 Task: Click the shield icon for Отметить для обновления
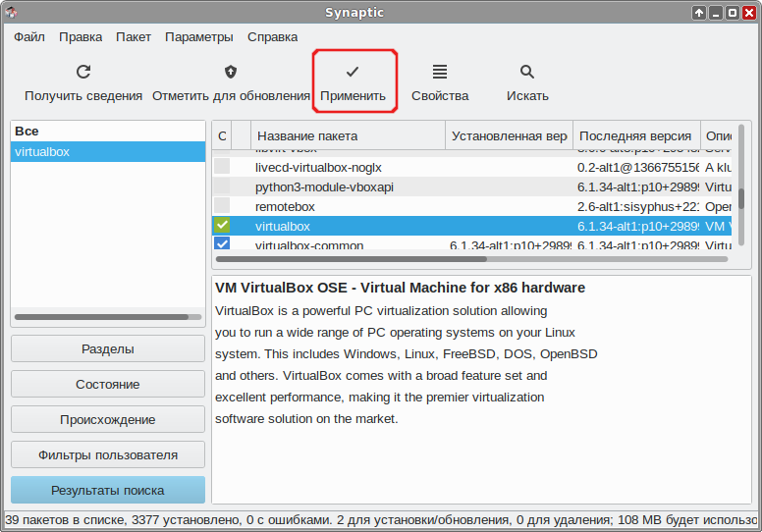[231, 72]
